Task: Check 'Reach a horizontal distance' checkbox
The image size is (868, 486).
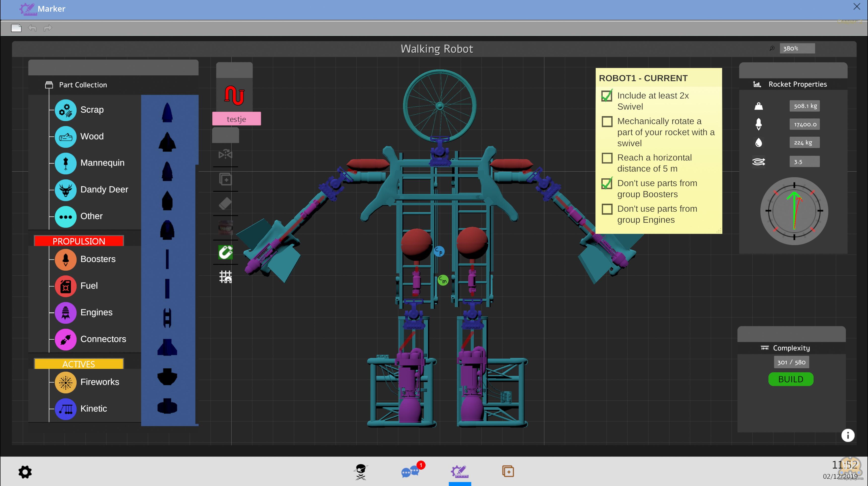Action: 607,158
